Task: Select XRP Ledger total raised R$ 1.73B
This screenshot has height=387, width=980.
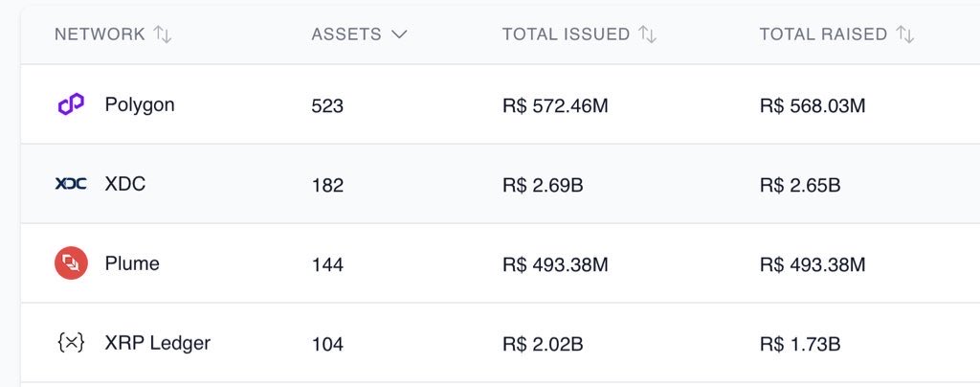Action: 800,344
